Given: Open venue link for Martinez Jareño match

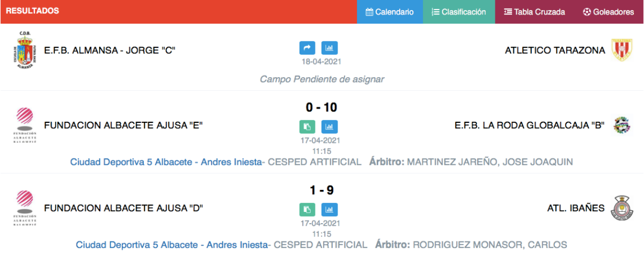Looking at the screenshot, I should [166, 162].
